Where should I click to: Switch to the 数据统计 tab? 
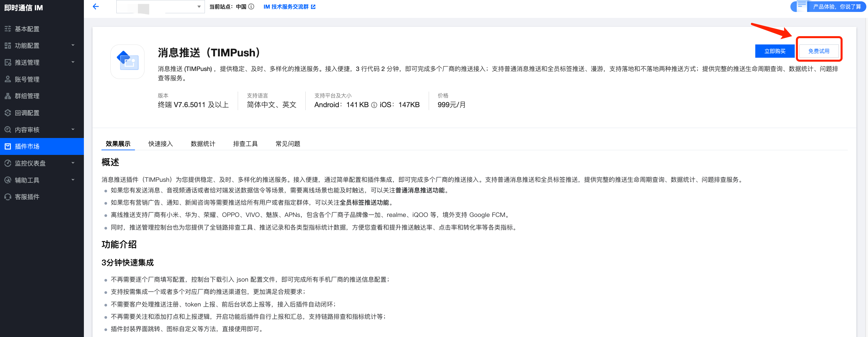203,144
